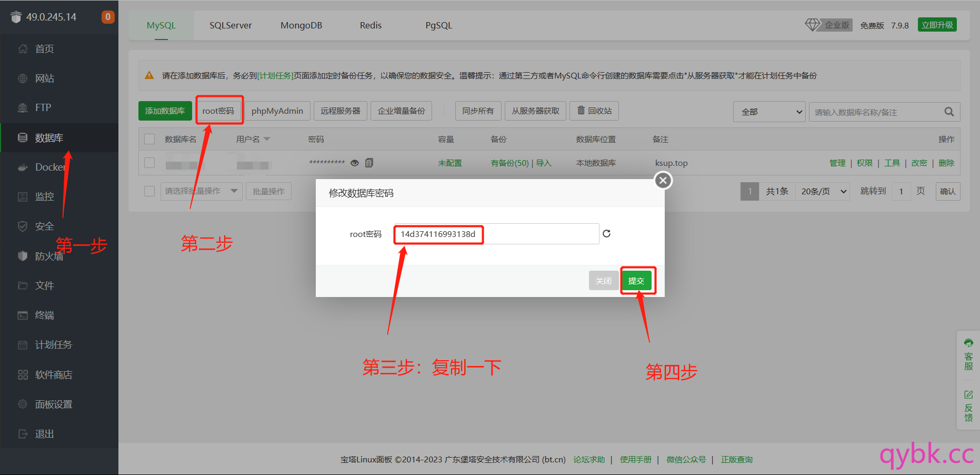The width and height of the screenshot is (980, 475).
Task: Copy database password with clipboard icon
Action: coord(369,163)
